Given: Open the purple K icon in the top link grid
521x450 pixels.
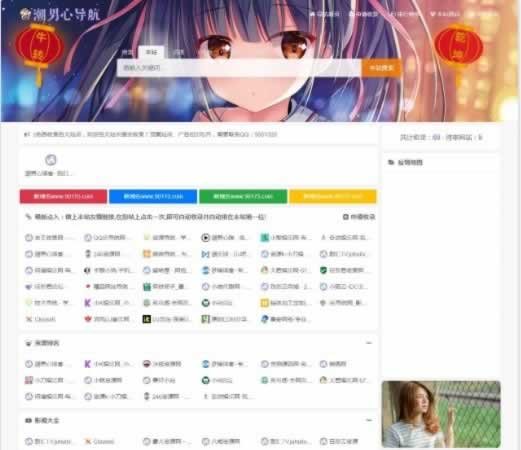Looking at the screenshot, I should coord(108,303).
